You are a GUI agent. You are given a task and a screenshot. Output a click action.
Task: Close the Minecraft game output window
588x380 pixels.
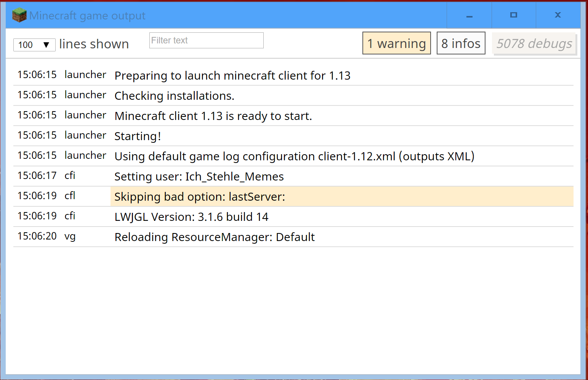tap(558, 15)
